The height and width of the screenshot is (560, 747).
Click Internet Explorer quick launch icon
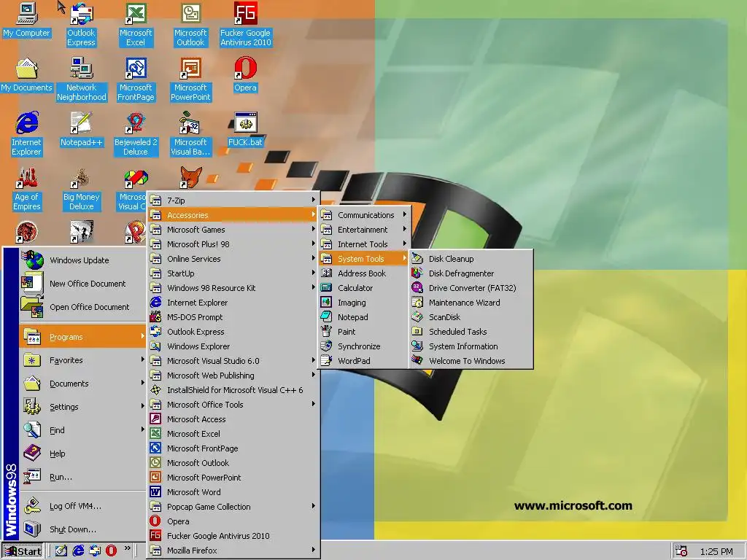77,551
